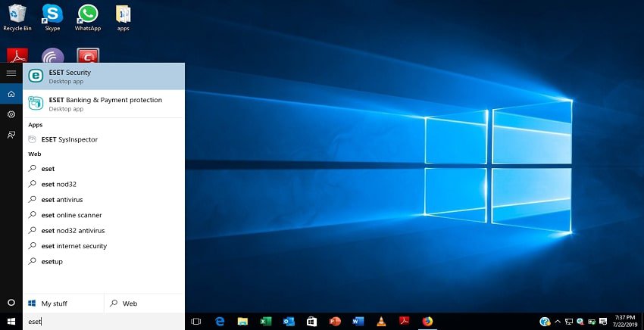Pick 'eset online scanner' suggestion
This screenshot has height=330, width=644.
pyautogui.click(x=104, y=215)
